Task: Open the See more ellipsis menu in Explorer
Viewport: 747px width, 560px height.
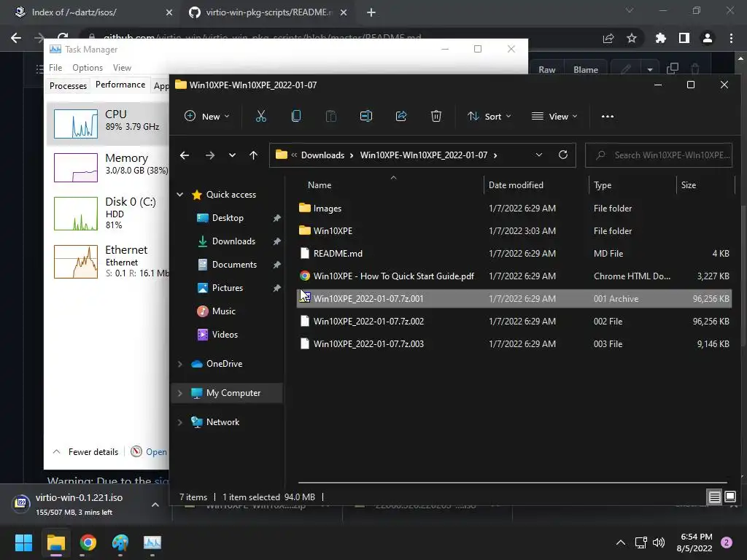Action: tap(608, 116)
